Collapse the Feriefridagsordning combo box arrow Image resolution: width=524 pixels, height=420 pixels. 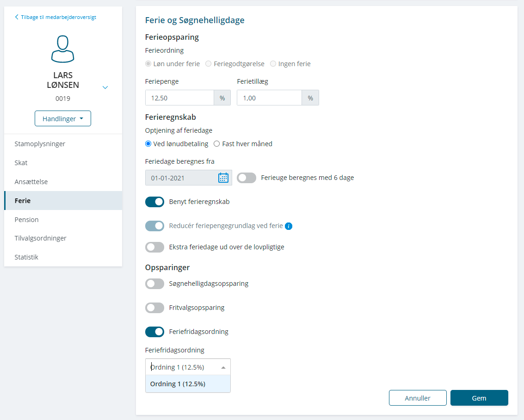coord(223,367)
